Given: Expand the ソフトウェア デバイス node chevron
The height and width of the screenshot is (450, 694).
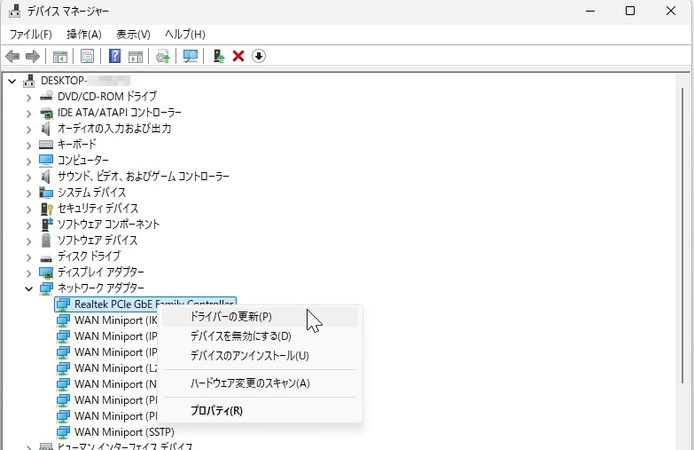Looking at the screenshot, I should click(x=29, y=241).
